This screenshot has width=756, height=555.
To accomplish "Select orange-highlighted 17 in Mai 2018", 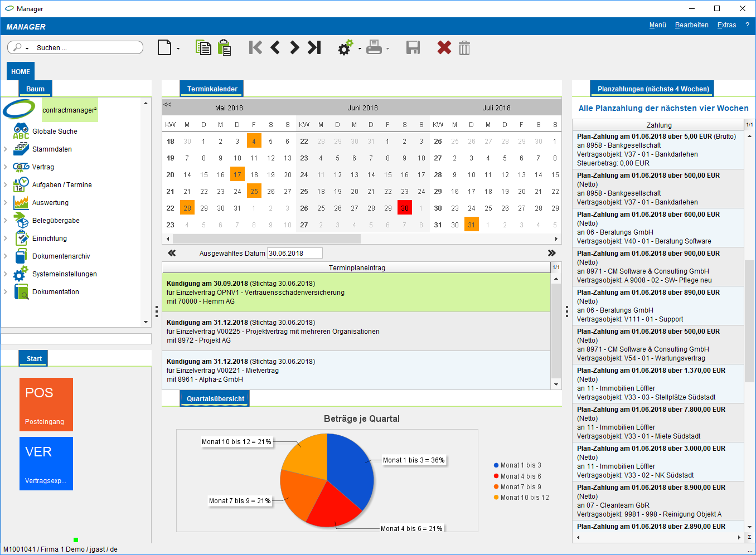I will [x=238, y=174].
